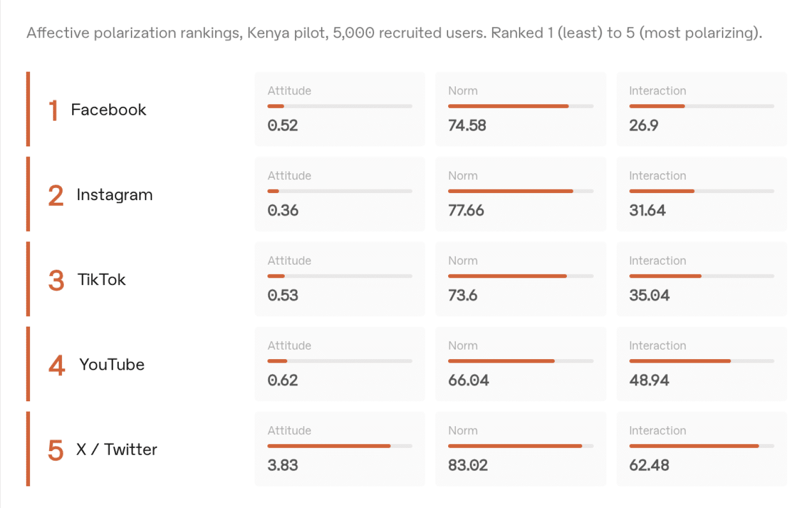Viewport: 812px width, 508px height.
Task: Open the YouTube ranking entry
Action: click(112, 364)
